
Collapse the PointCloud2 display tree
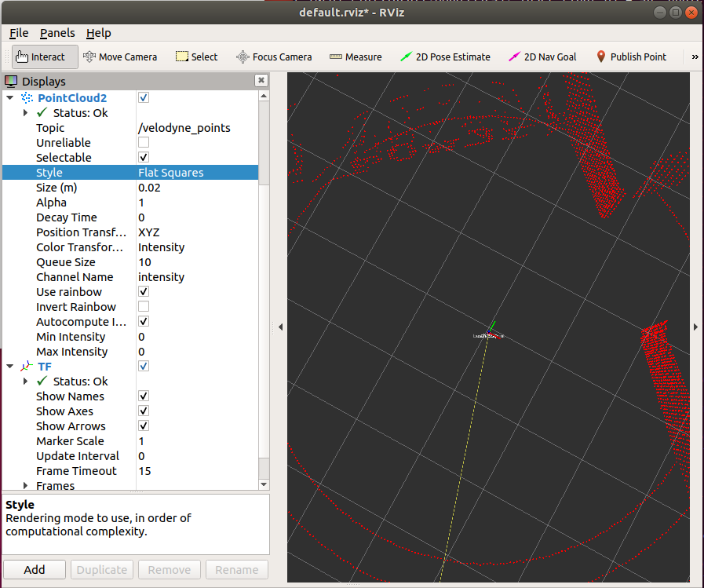9,98
